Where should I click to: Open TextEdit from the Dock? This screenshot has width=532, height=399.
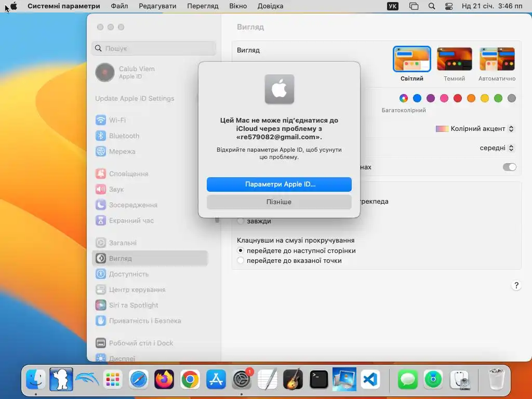268,379
